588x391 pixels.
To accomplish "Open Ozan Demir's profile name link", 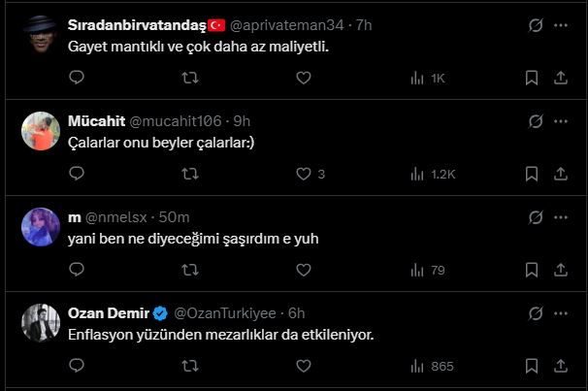I will click(x=109, y=313).
